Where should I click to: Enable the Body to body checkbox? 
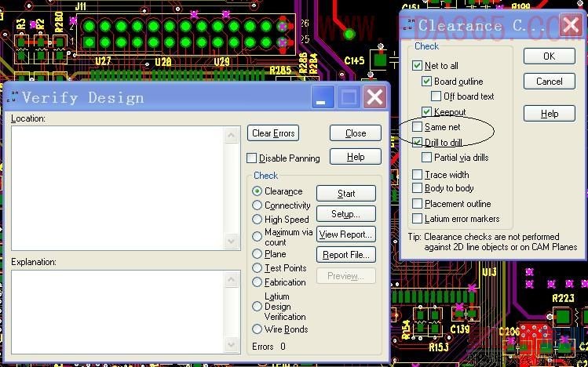coord(417,188)
